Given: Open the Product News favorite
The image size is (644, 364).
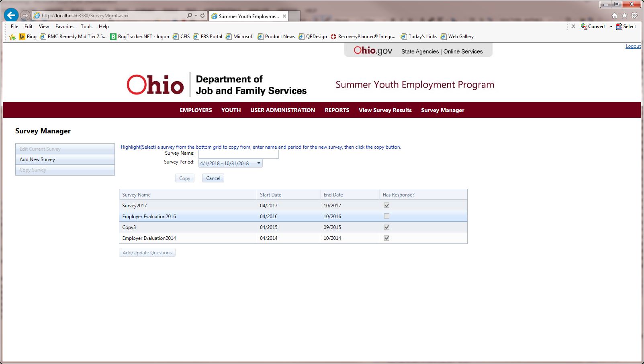Looking at the screenshot, I should click(276, 37).
